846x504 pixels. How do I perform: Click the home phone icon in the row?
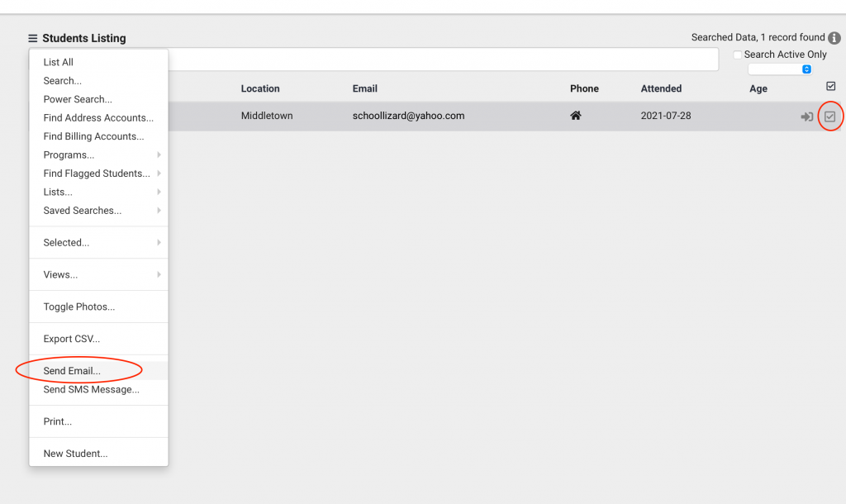coord(575,116)
